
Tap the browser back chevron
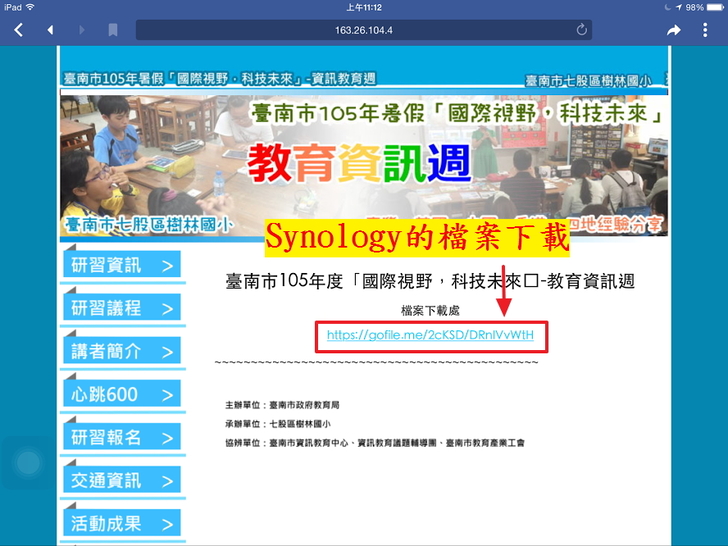point(19,30)
